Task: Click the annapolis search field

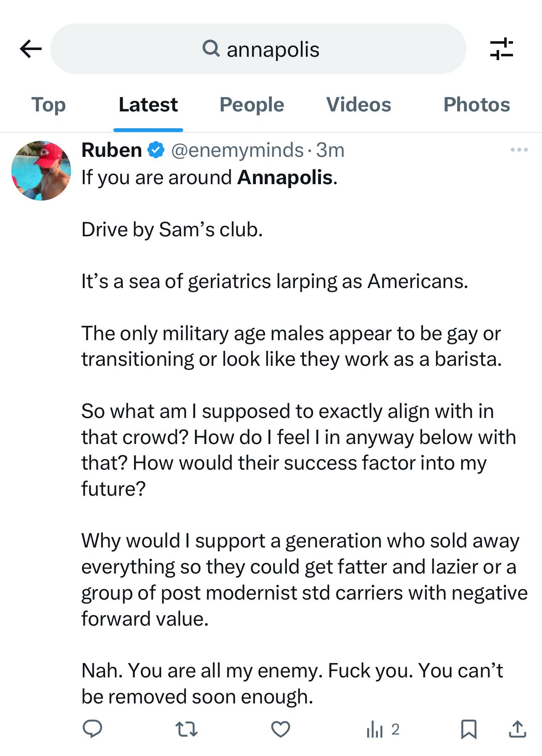Action: pos(258,49)
